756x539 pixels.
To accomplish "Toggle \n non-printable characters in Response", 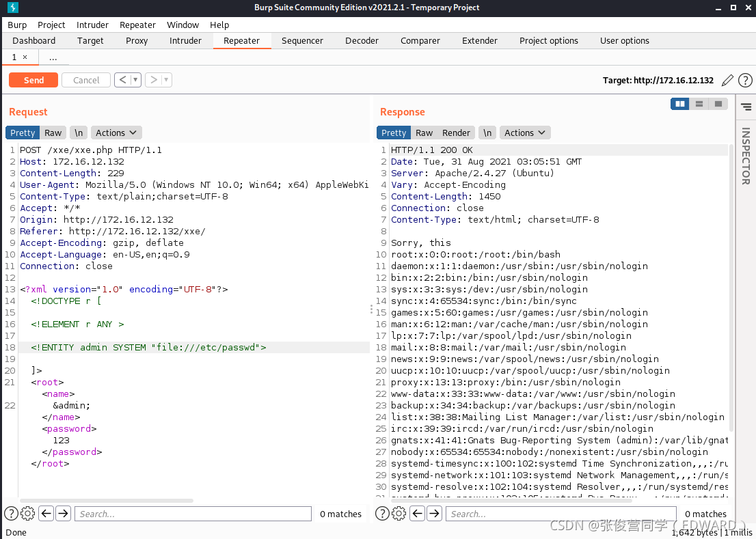I will point(487,133).
